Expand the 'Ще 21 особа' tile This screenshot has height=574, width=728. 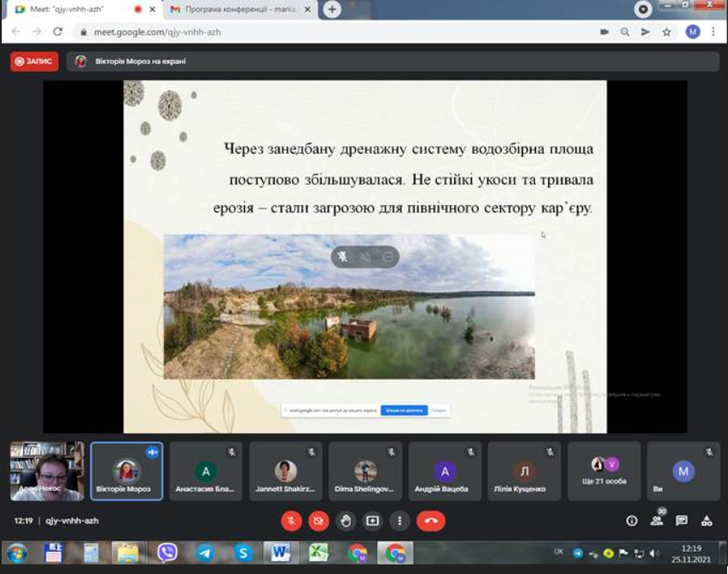tap(606, 470)
